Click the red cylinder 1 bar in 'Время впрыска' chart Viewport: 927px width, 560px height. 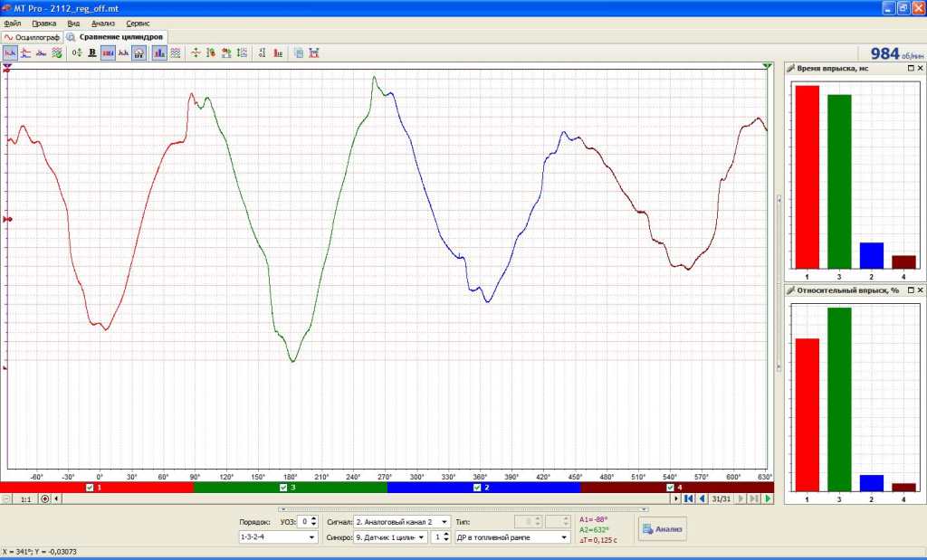coord(807,177)
